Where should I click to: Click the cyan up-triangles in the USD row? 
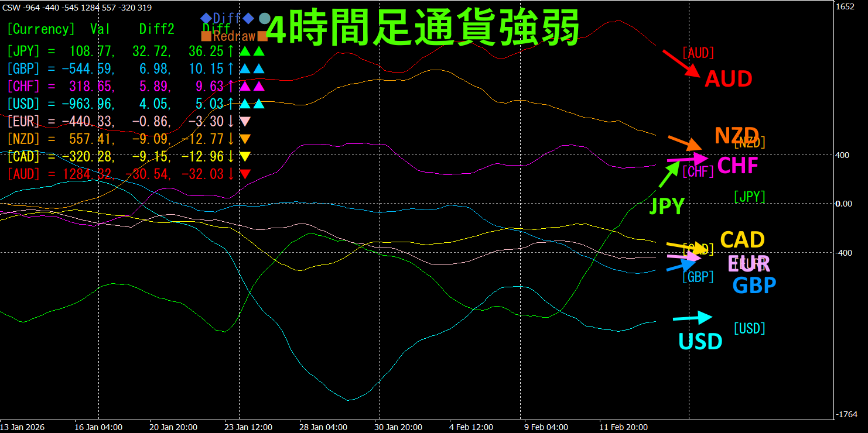252,104
